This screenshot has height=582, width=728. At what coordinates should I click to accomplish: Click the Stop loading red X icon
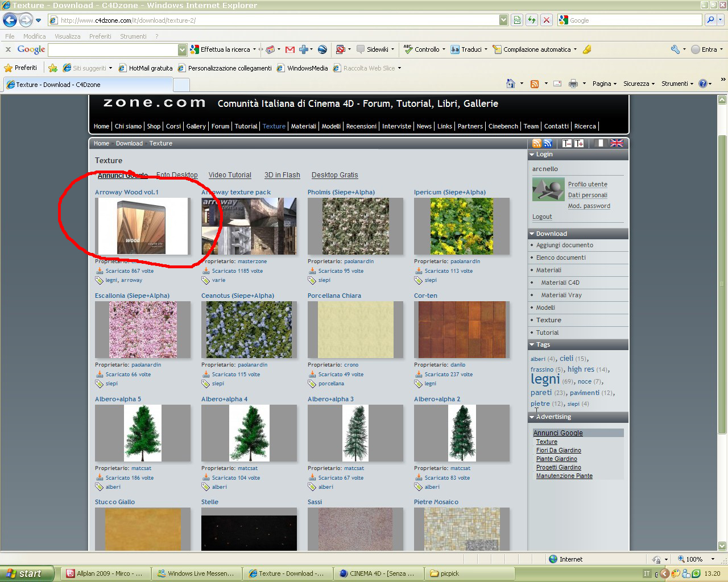click(546, 20)
